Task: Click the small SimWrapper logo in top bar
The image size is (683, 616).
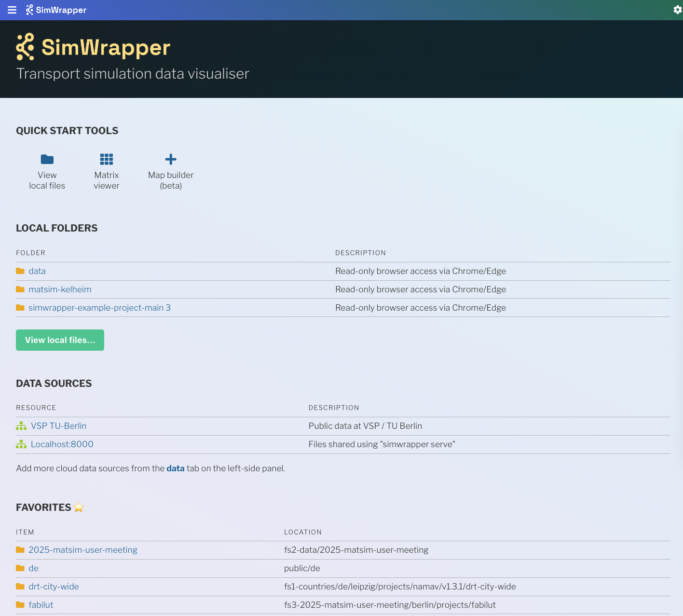Action: click(x=29, y=10)
